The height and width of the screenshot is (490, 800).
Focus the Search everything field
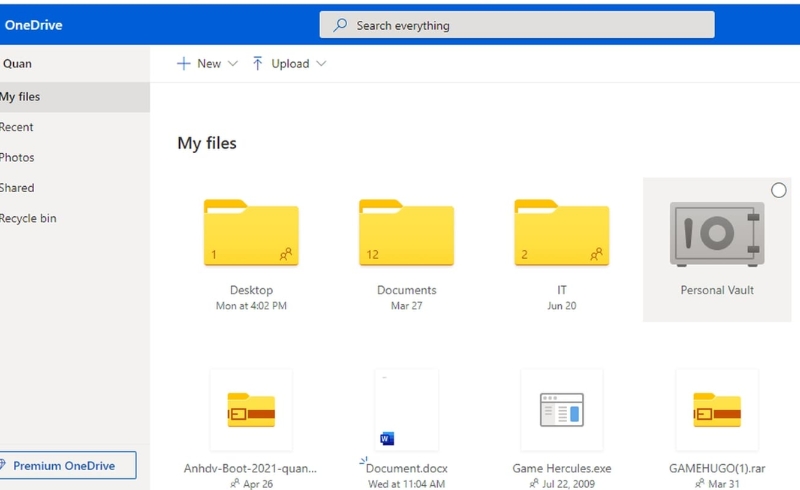tap(517, 24)
